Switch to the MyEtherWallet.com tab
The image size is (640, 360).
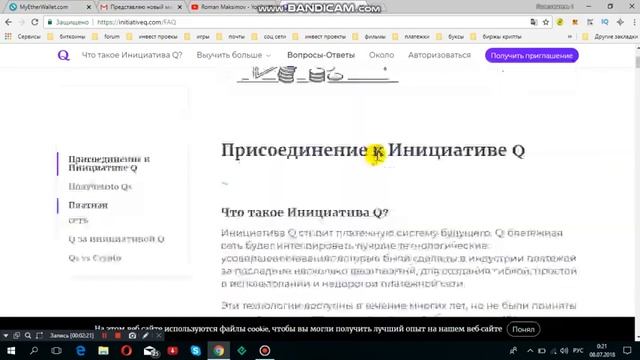(50, 7)
